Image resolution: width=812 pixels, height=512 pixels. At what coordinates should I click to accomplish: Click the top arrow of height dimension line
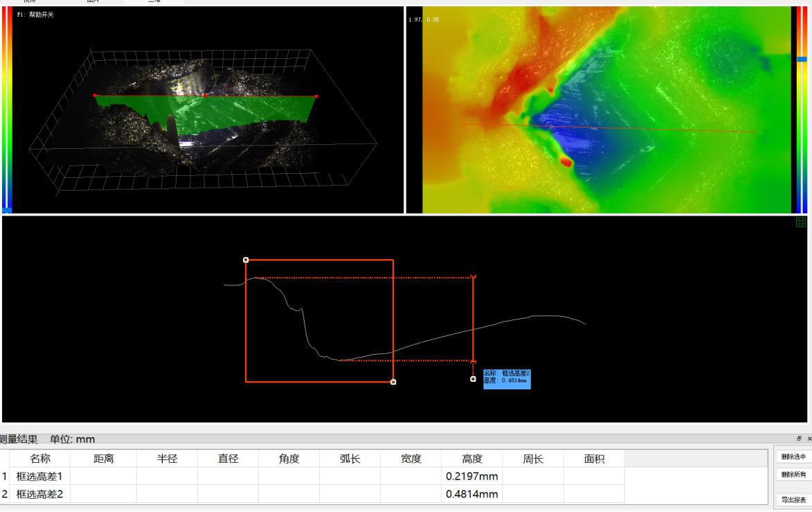[x=473, y=278]
